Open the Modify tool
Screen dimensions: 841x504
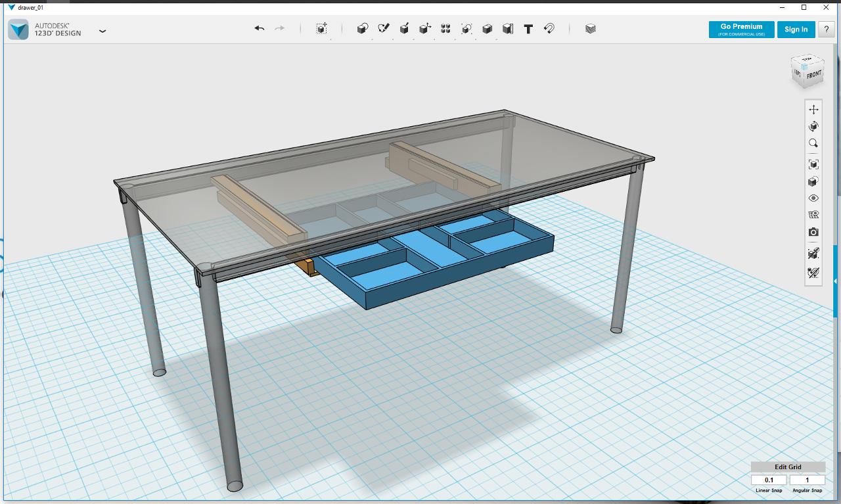pyautogui.click(x=425, y=29)
